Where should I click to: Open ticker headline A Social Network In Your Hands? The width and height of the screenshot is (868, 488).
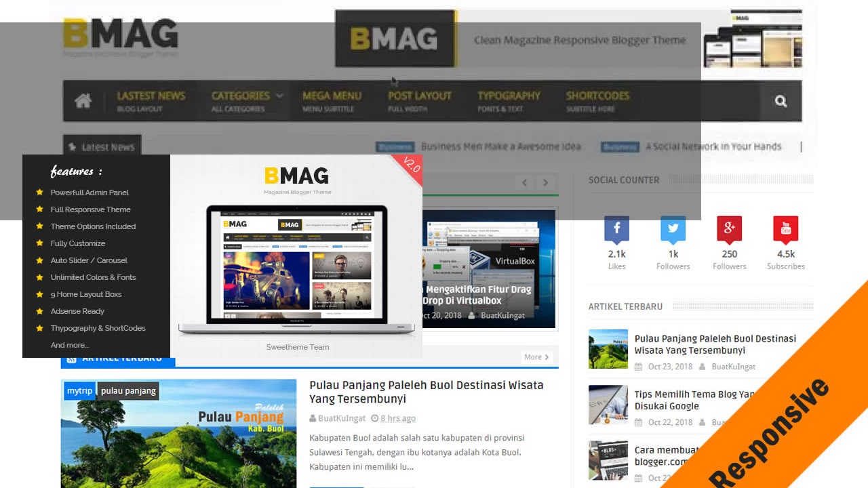pyautogui.click(x=713, y=146)
